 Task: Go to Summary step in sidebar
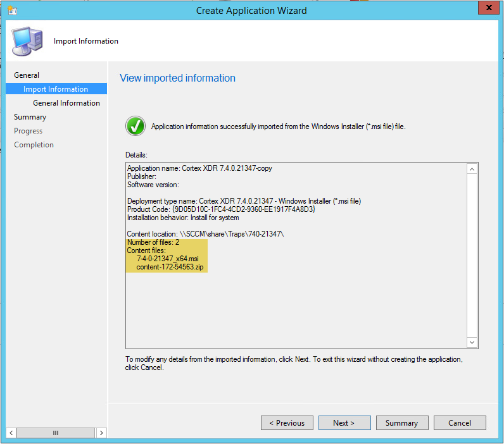[30, 117]
